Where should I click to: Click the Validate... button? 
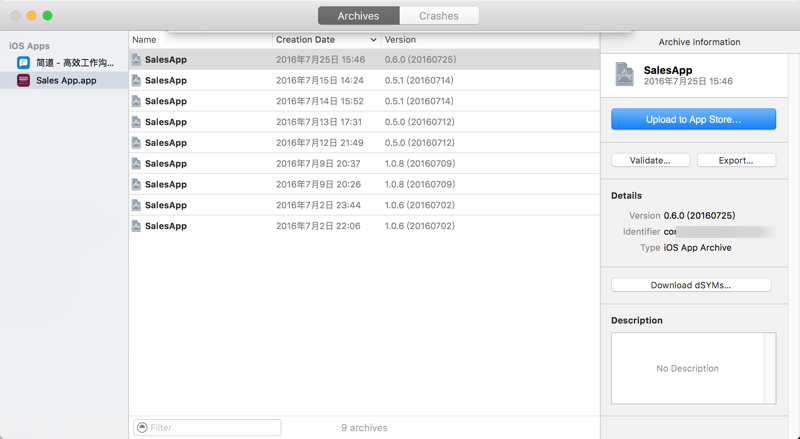point(651,160)
